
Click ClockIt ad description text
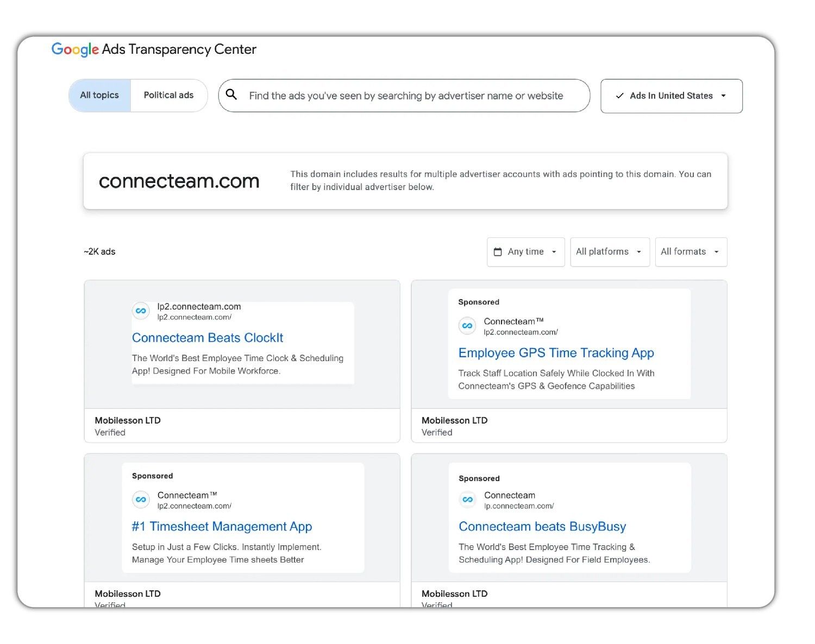point(237,364)
